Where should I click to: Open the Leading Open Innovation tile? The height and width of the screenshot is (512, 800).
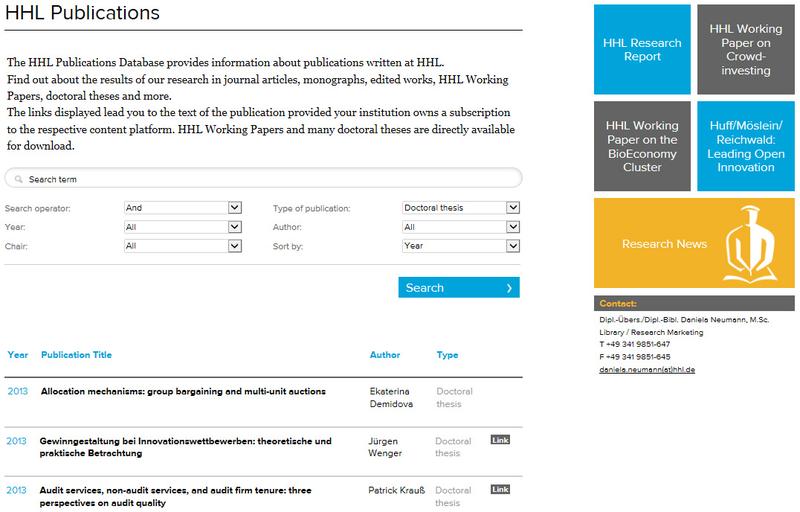(x=745, y=146)
